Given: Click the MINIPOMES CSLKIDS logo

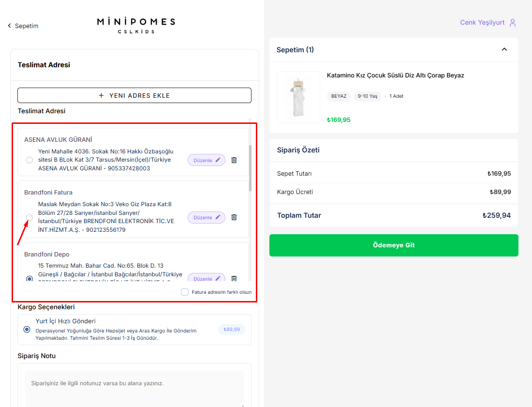Looking at the screenshot, I should 136,26.
